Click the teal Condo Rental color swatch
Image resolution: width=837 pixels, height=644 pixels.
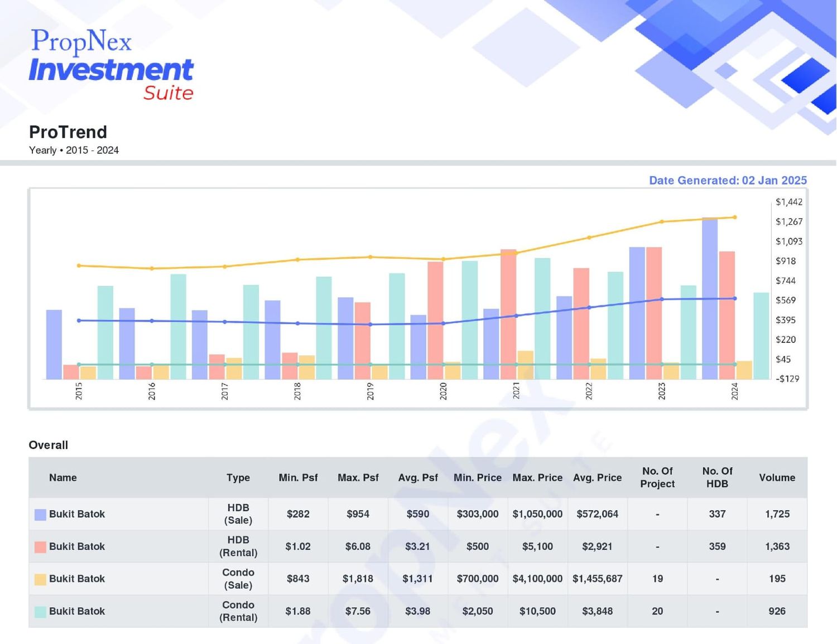[x=40, y=612]
